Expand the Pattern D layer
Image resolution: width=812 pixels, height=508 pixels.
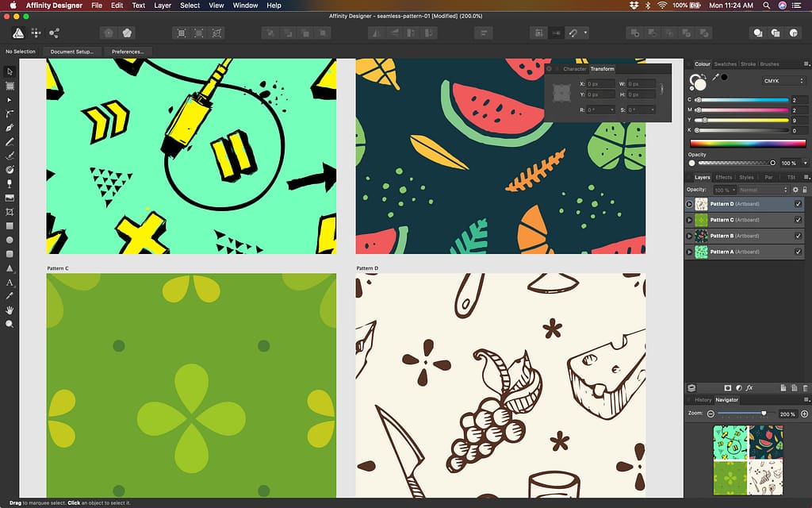pyautogui.click(x=689, y=204)
